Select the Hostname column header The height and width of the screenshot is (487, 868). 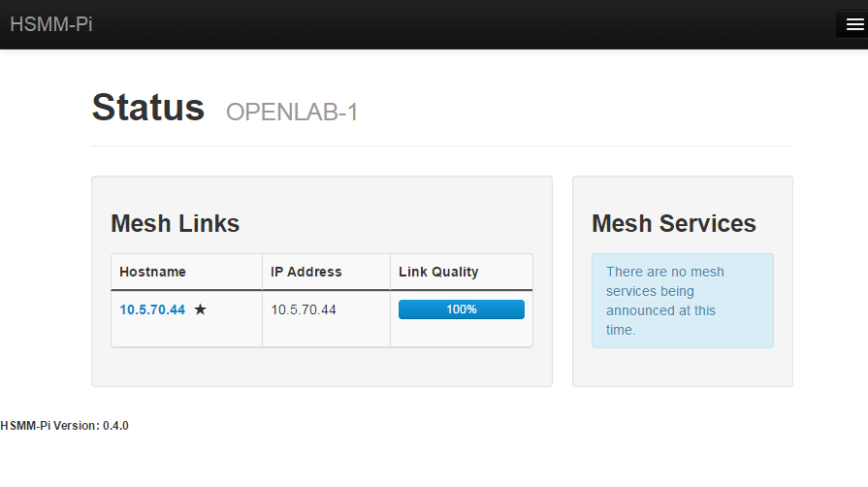pyautogui.click(x=152, y=272)
